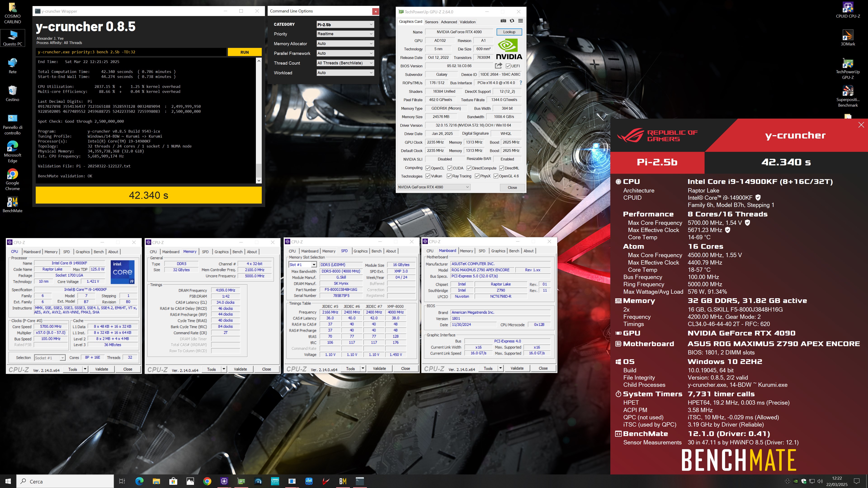Open the Thread Count dropdown
Image resolution: width=868 pixels, height=488 pixels.
coord(345,63)
